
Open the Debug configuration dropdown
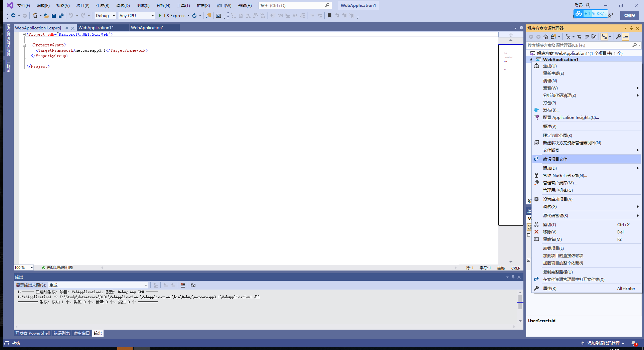105,15
